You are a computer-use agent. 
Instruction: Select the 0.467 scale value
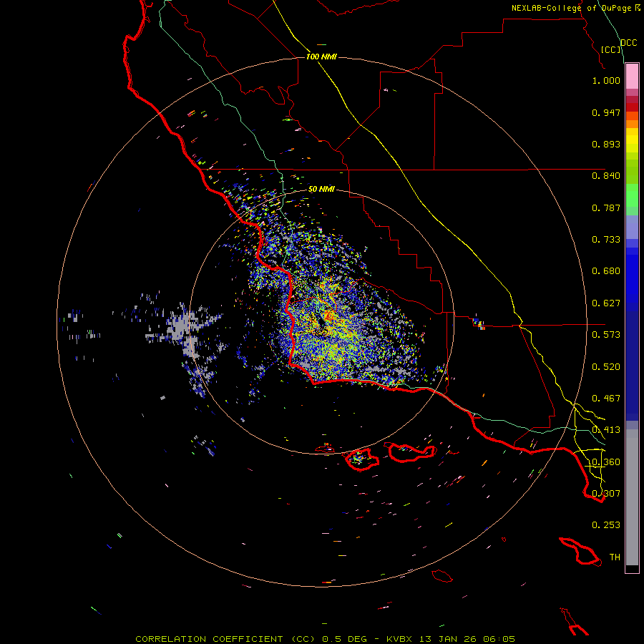click(606, 399)
